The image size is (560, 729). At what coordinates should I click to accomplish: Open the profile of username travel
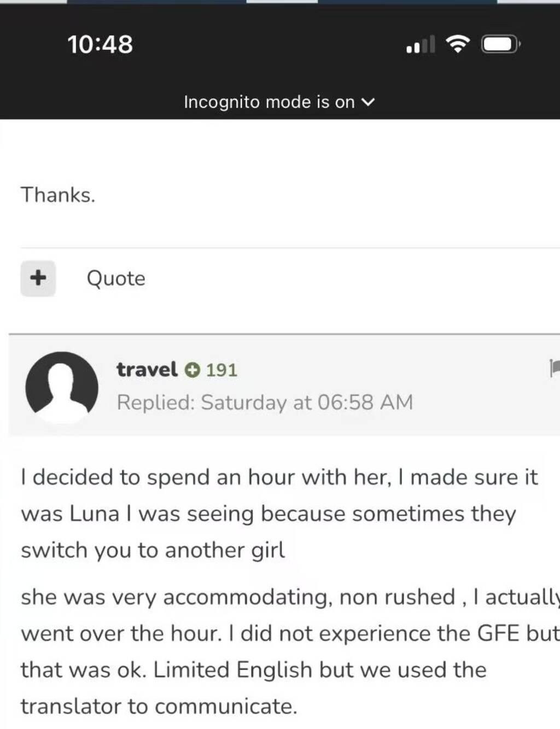147,369
